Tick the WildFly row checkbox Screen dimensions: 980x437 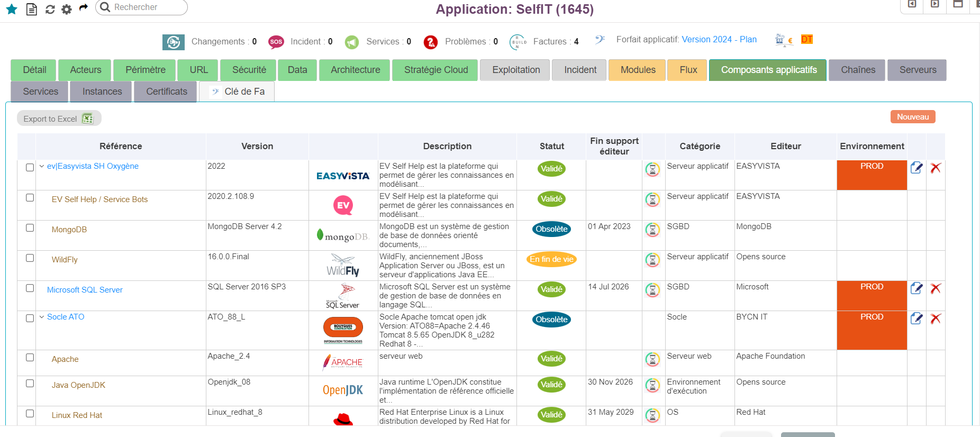(30, 258)
